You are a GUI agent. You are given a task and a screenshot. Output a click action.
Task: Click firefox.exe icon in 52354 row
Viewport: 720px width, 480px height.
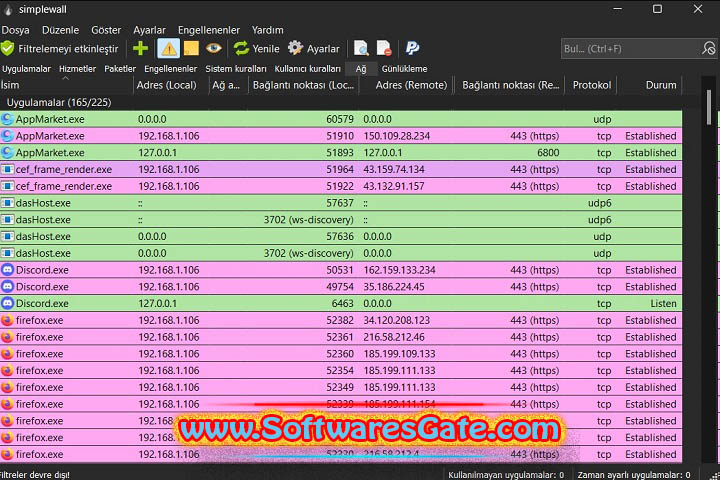click(7, 370)
